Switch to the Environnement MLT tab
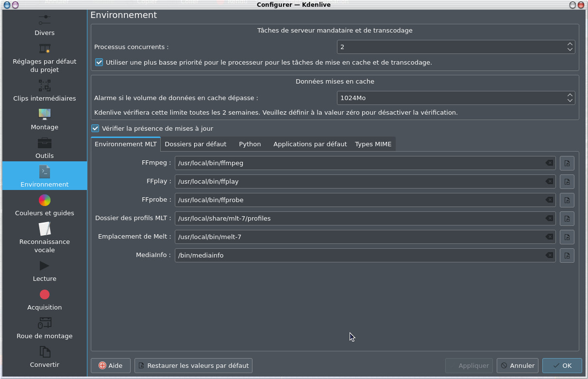Viewport: 588px width, 379px height. [x=126, y=144]
